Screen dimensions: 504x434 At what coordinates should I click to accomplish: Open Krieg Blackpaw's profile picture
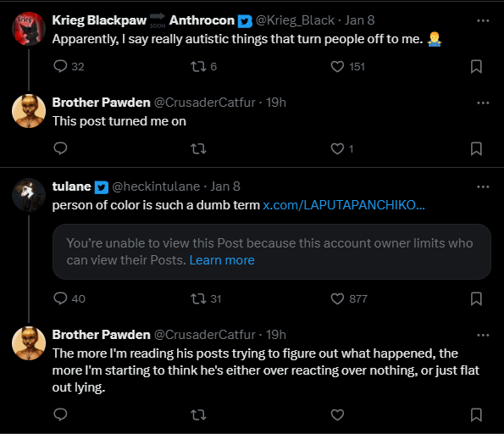29,29
